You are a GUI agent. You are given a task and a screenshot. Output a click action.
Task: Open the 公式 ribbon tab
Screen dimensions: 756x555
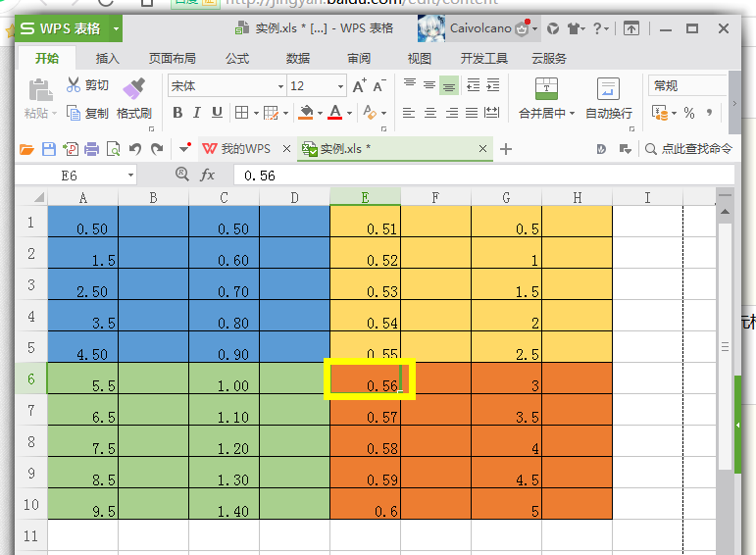tap(237, 59)
